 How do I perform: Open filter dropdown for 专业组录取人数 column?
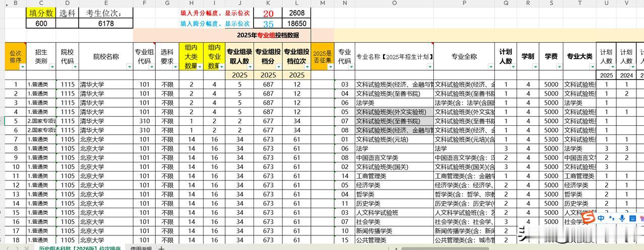249,67
